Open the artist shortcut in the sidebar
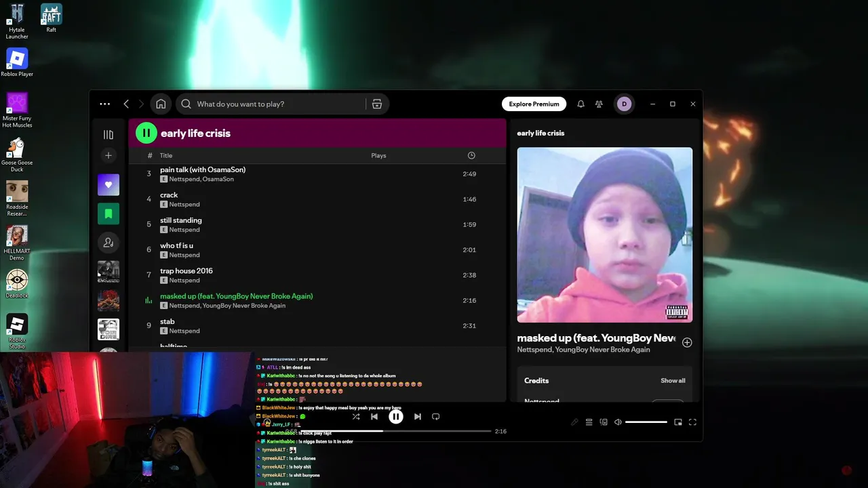Screen dimensions: 868x488 (108, 243)
